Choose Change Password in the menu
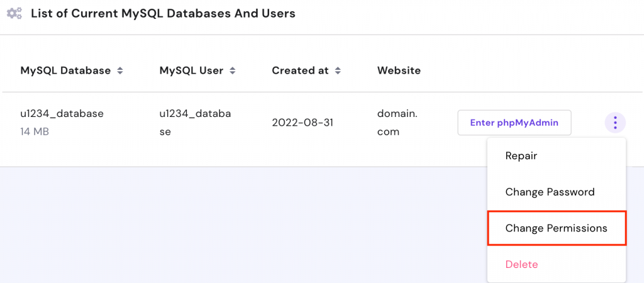This screenshot has width=644, height=283. [x=550, y=192]
